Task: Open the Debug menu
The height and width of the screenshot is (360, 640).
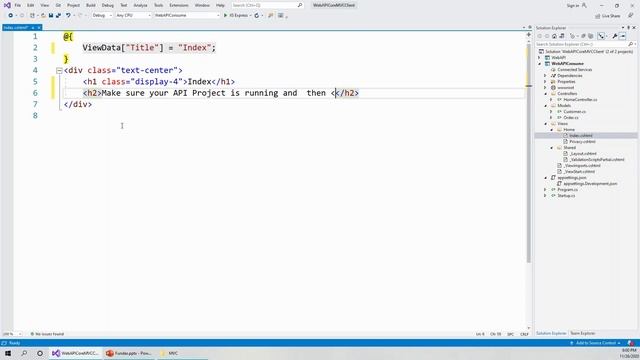Action: [x=108, y=5]
